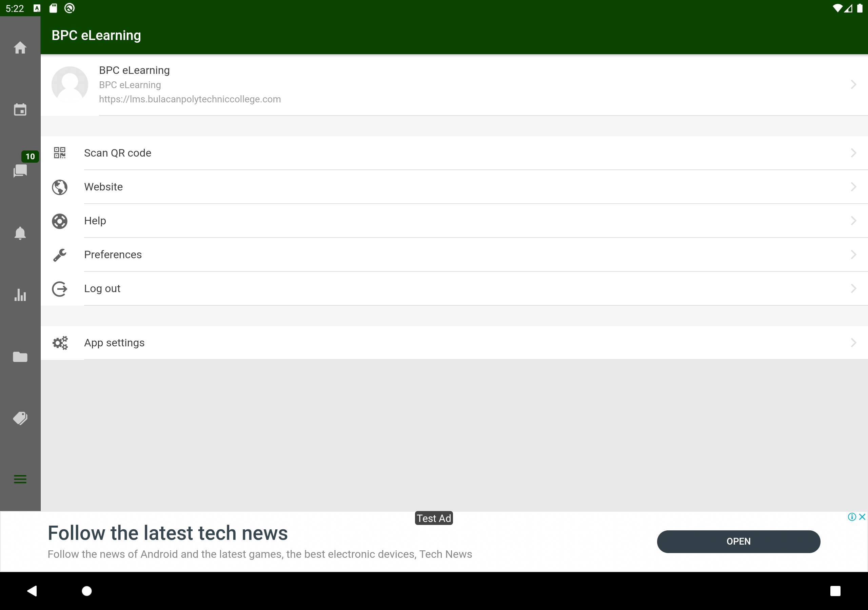Open the Notifications bell icon

20,233
